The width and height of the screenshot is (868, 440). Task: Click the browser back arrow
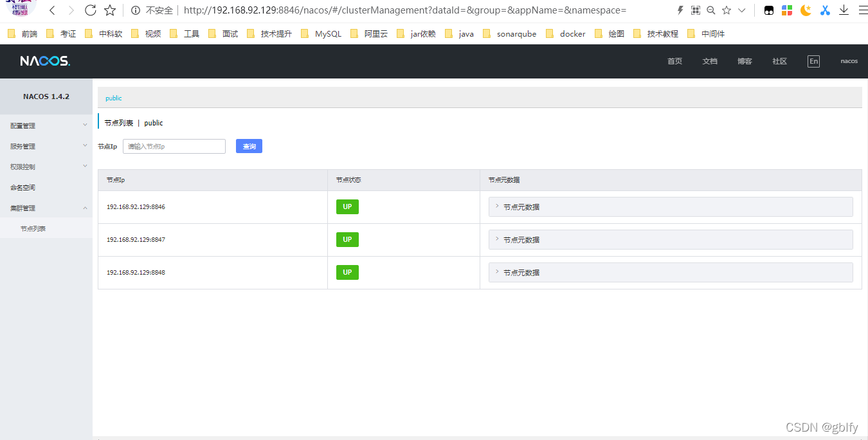[x=52, y=10]
